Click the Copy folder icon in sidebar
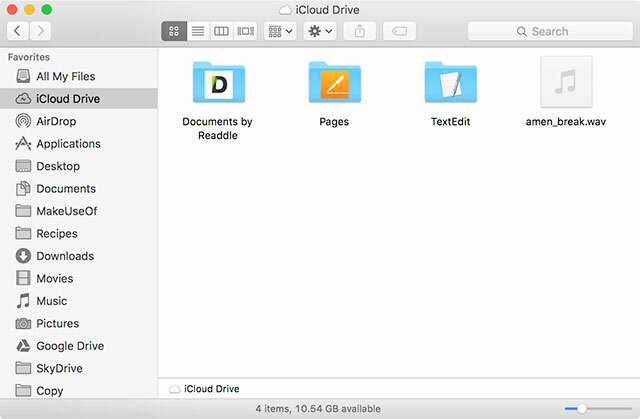The image size is (640, 419). click(23, 390)
